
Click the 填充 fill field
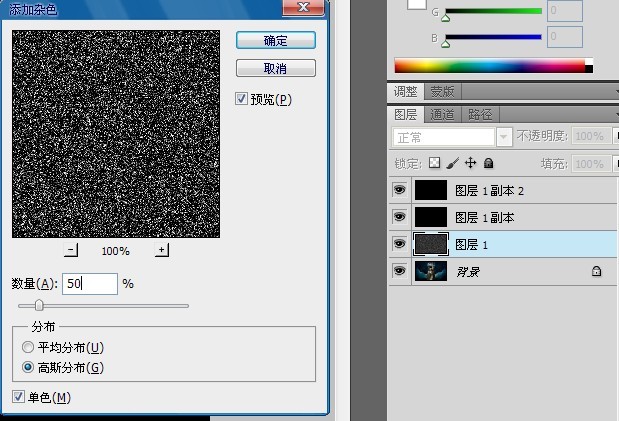point(591,164)
